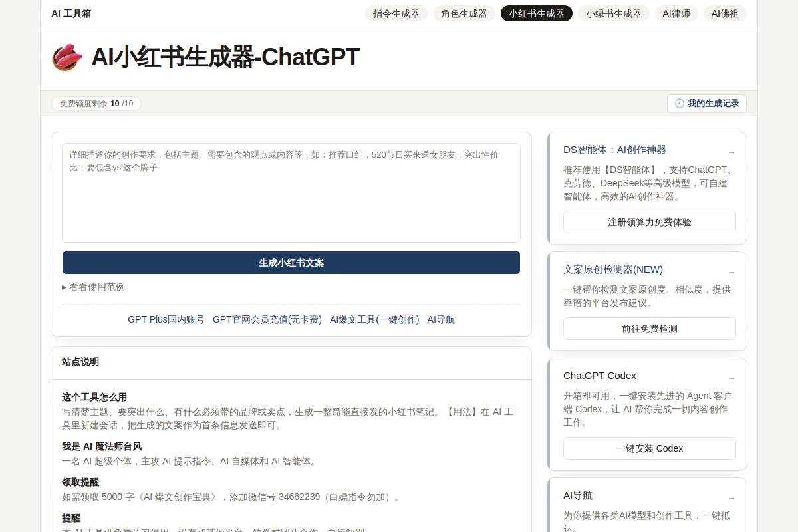798x532 pixels.
Task: Open GPT官网会员充值(无卡费) link
Action: 267,319
